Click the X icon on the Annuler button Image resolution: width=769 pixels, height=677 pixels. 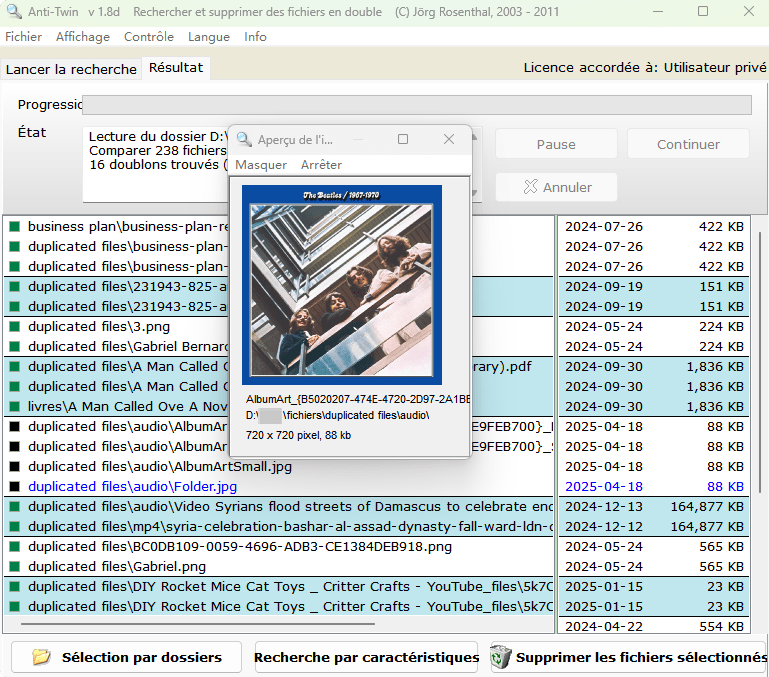(x=530, y=187)
